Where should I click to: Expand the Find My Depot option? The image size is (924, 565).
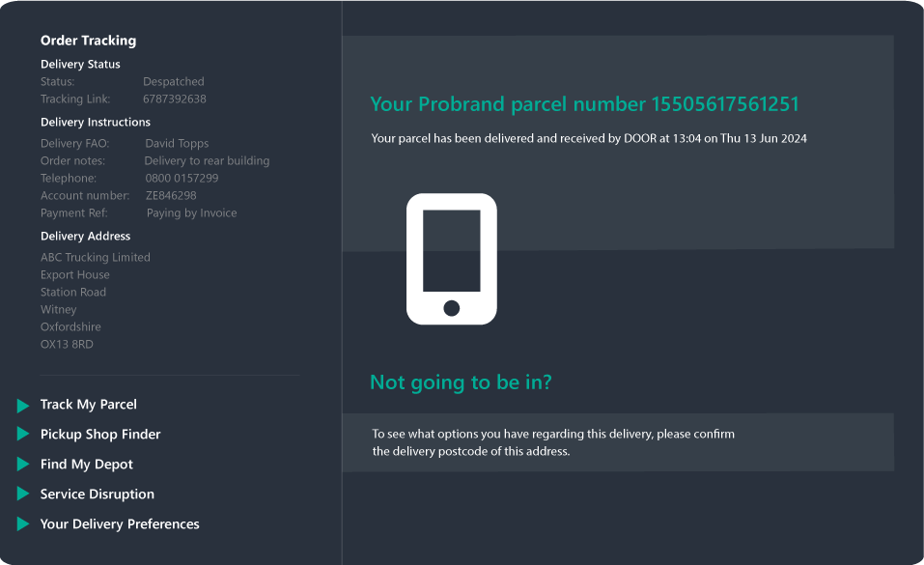(x=85, y=465)
